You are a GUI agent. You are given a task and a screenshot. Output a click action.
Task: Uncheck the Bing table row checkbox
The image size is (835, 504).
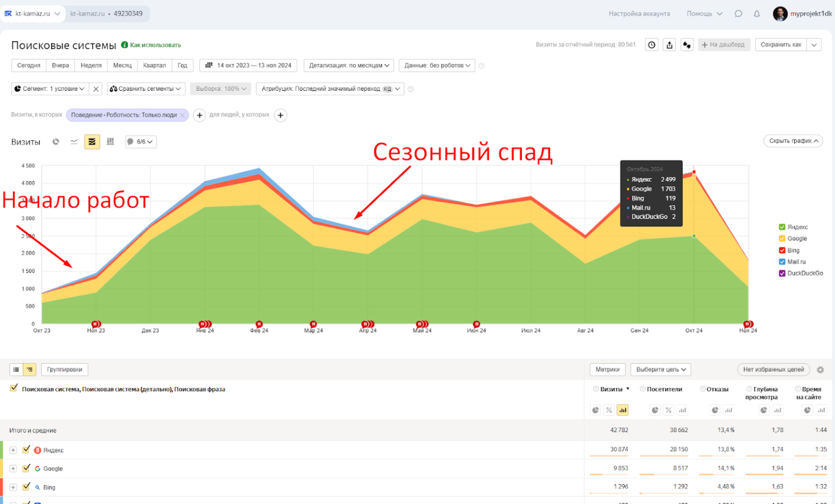click(26, 487)
